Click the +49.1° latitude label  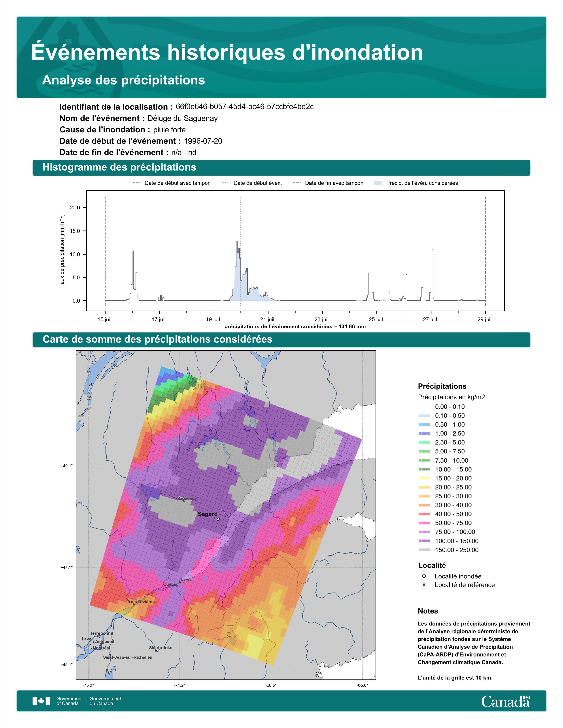tap(66, 466)
